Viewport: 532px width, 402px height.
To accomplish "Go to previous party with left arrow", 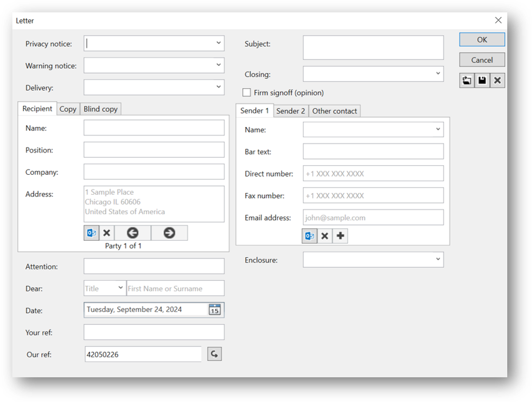I will pyautogui.click(x=133, y=233).
